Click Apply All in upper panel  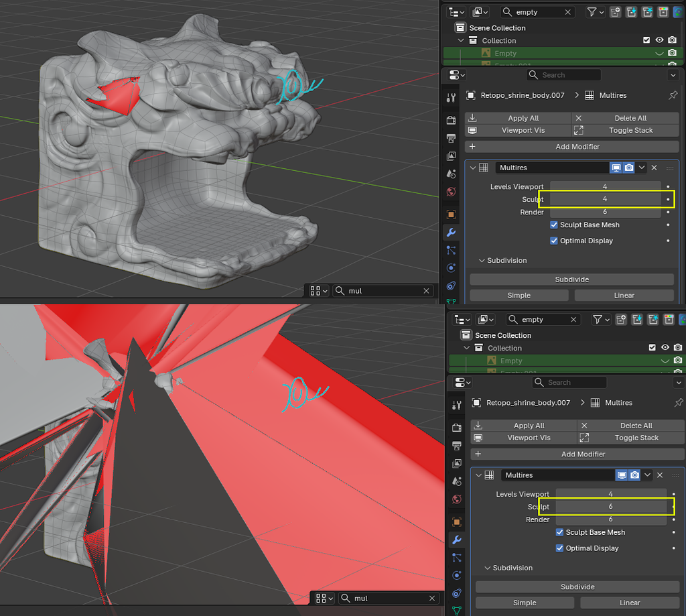[x=518, y=118]
